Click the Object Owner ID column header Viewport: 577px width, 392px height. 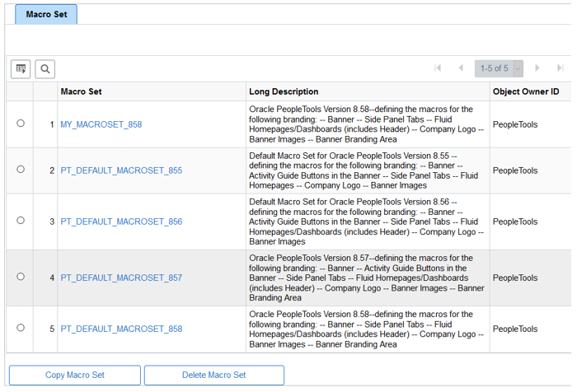tap(526, 91)
